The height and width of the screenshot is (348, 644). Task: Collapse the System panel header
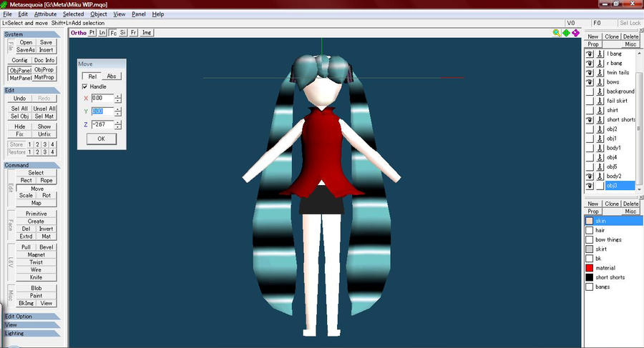32,34
